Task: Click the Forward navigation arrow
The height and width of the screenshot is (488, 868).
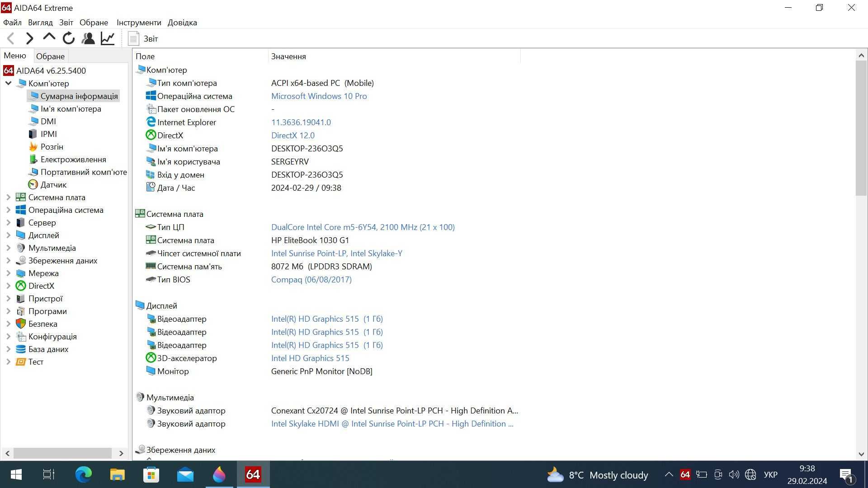Action: (30, 38)
